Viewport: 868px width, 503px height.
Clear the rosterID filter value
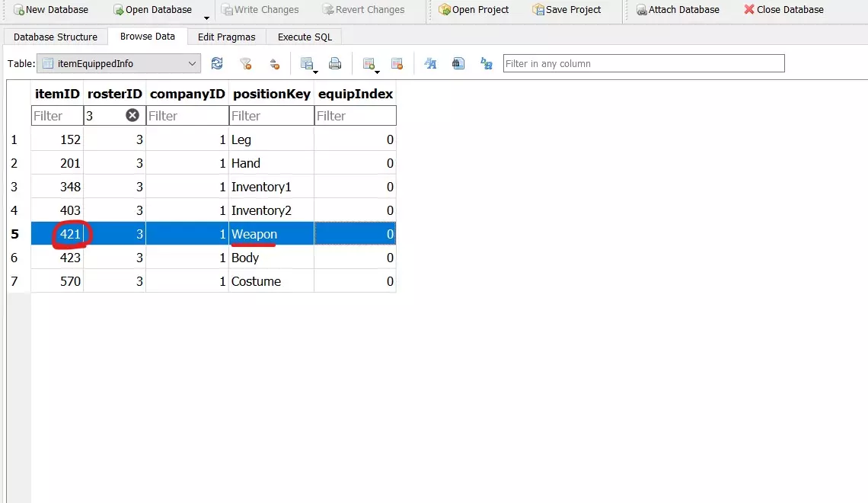132,115
